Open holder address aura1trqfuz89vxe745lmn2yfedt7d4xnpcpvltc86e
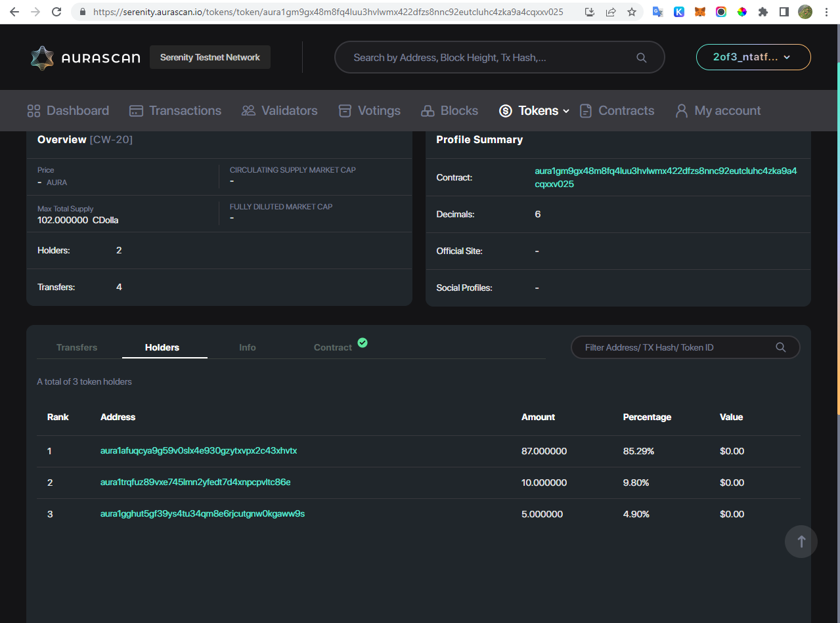 [x=196, y=483]
